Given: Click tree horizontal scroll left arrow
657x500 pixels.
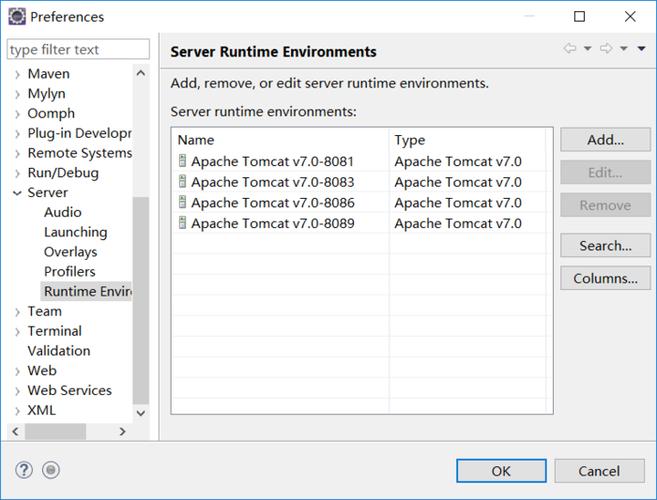Looking at the screenshot, I should [x=16, y=431].
